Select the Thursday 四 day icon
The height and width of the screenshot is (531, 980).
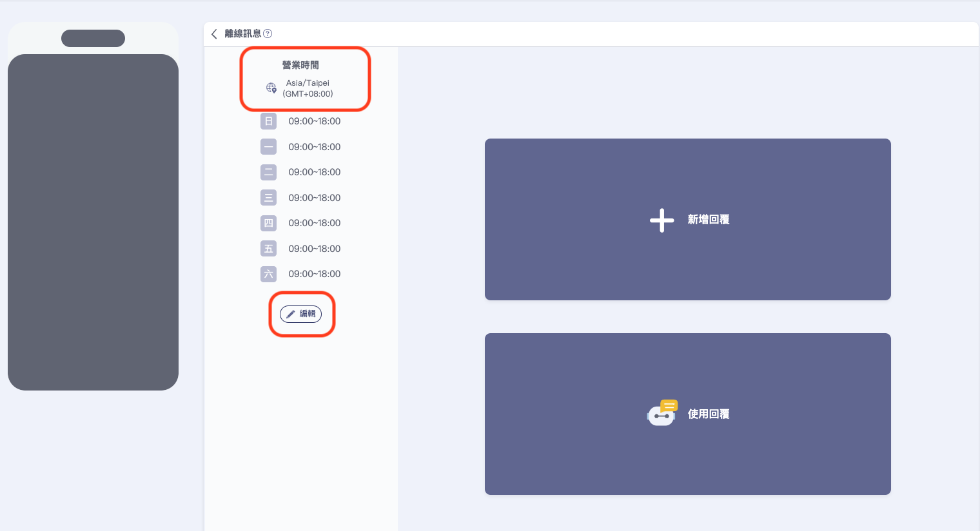pos(268,223)
